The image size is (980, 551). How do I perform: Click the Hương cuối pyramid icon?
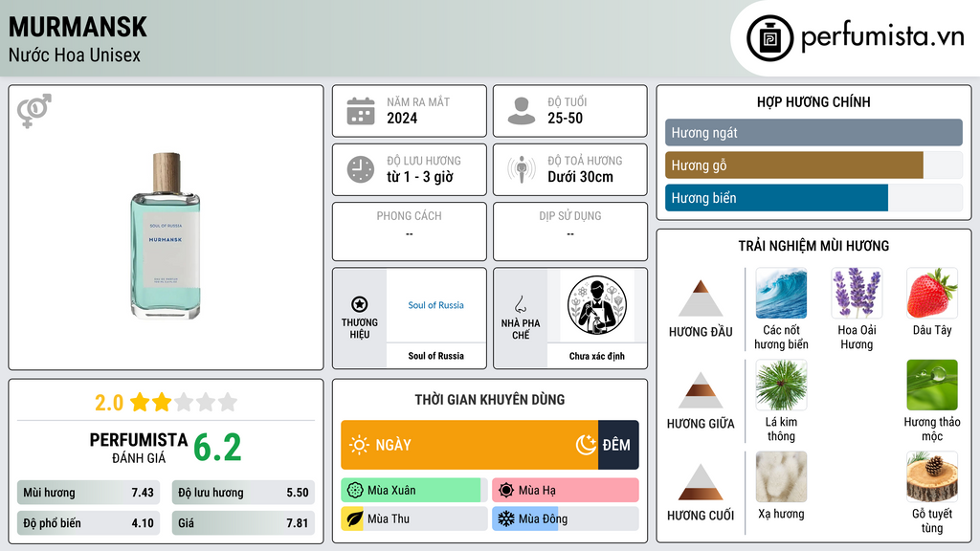pos(701,482)
